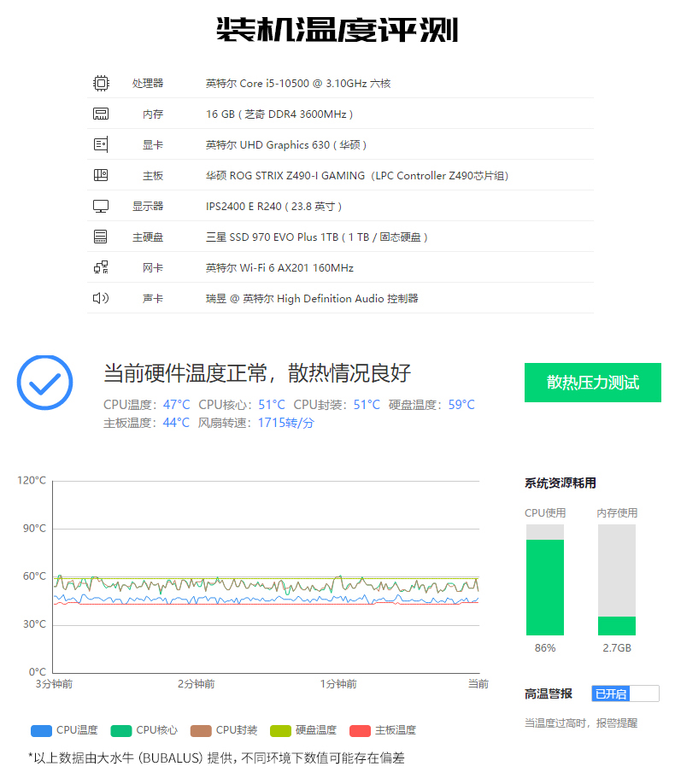
Task: Click the 网卡 row label
Action: (x=153, y=267)
